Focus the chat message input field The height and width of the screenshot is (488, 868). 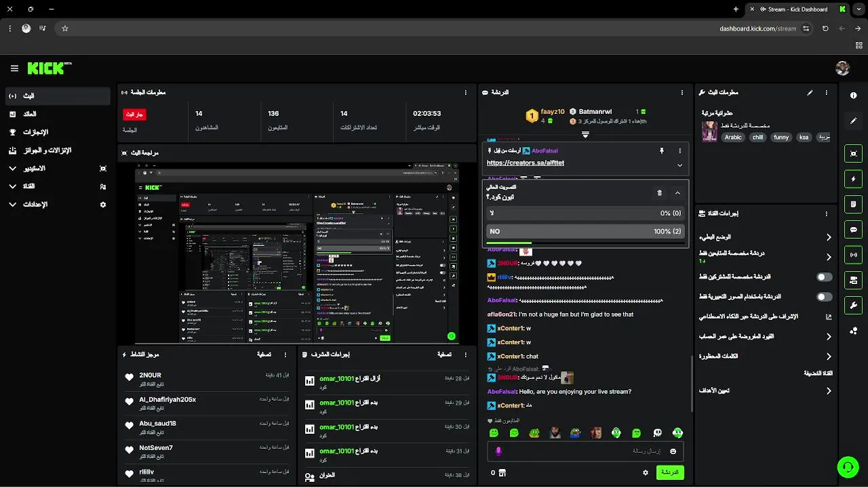coord(585,451)
